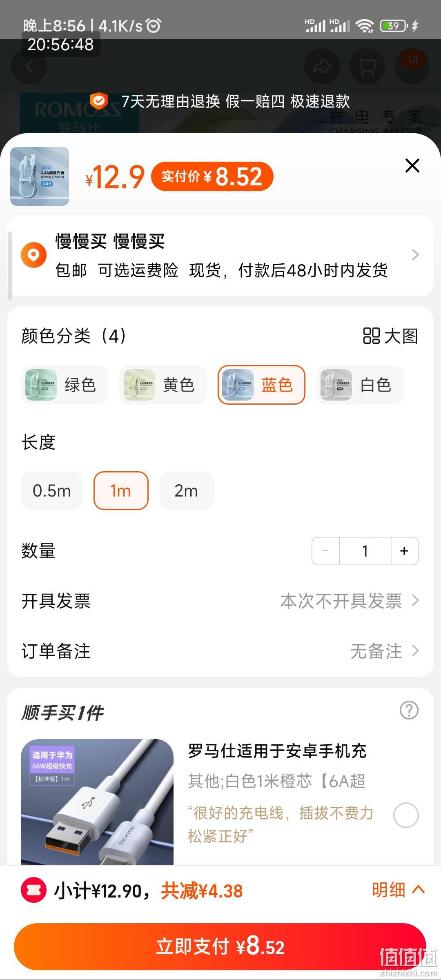Tap the red coupon icon near subtotal
This screenshot has height=980, width=441.
(33, 890)
